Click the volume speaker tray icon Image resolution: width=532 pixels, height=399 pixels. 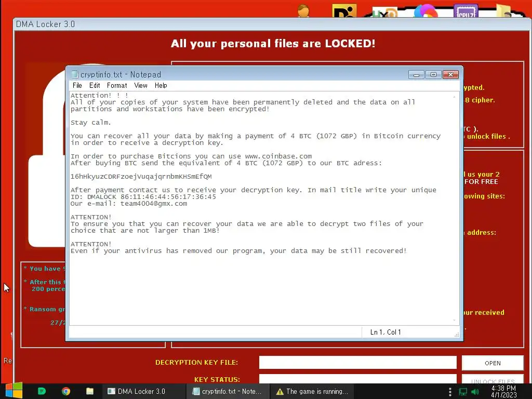point(475,392)
